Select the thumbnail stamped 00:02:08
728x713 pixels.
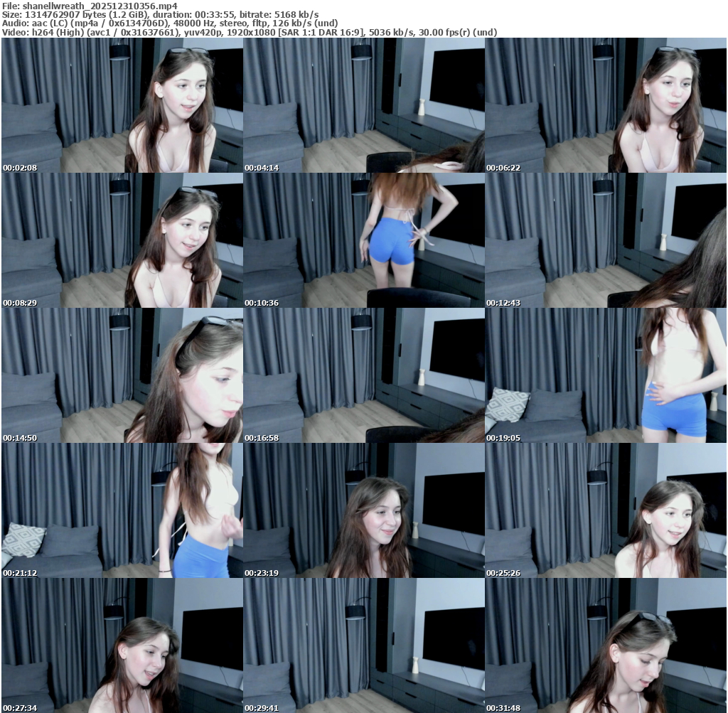click(122, 105)
